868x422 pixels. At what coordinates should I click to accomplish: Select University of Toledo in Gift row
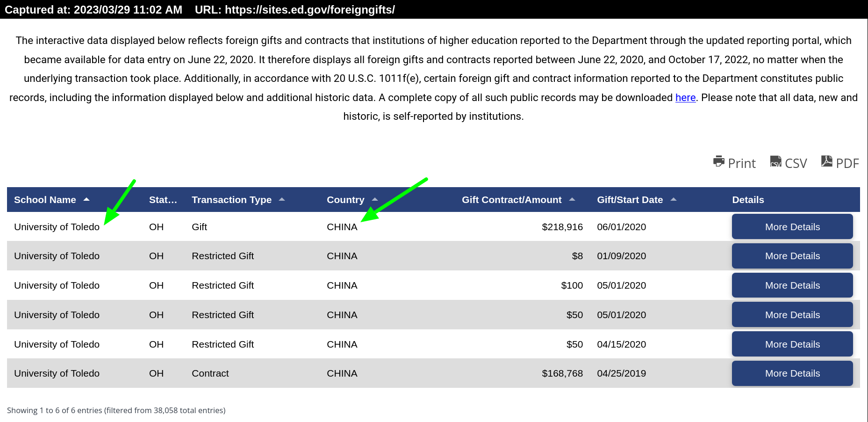tap(57, 227)
